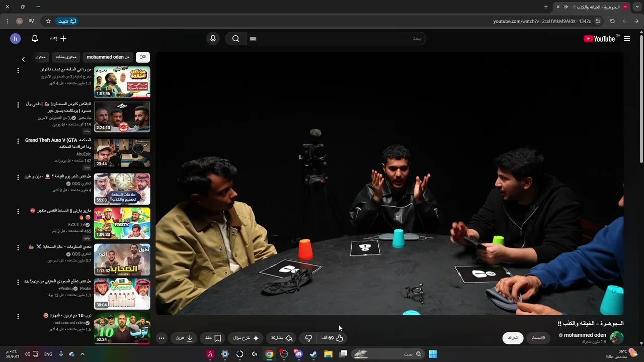Image resolution: width=644 pixels, height=362 pixels.
Task: Go to the YouTube home logo
Action: tap(600, 39)
